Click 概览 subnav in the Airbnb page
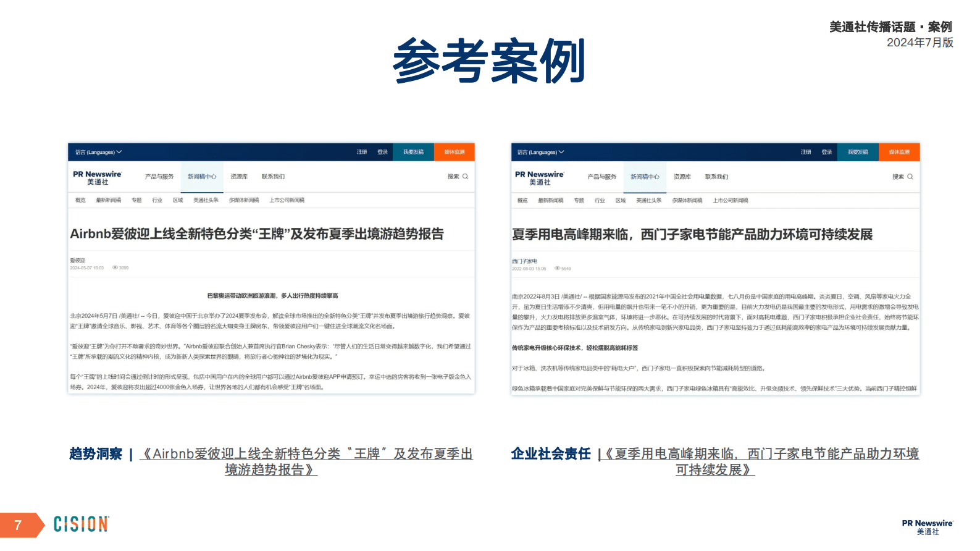The width and height of the screenshot is (980, 551). point(80,200)
